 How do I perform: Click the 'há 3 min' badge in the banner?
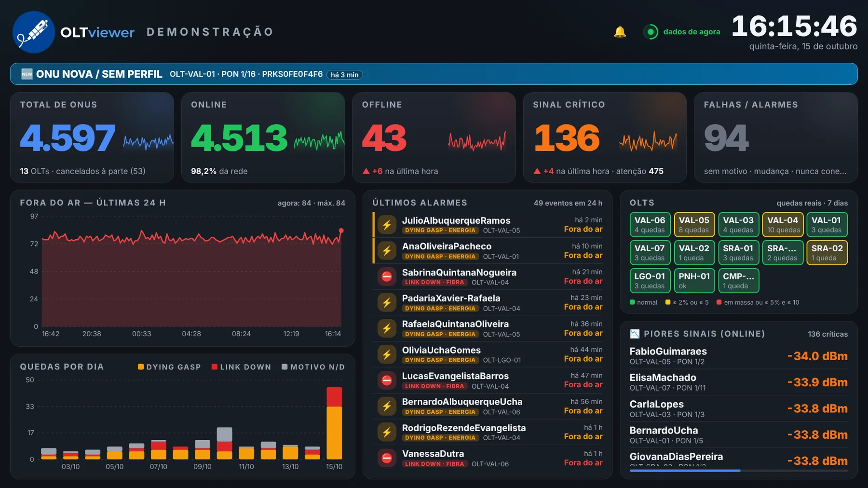345,75
